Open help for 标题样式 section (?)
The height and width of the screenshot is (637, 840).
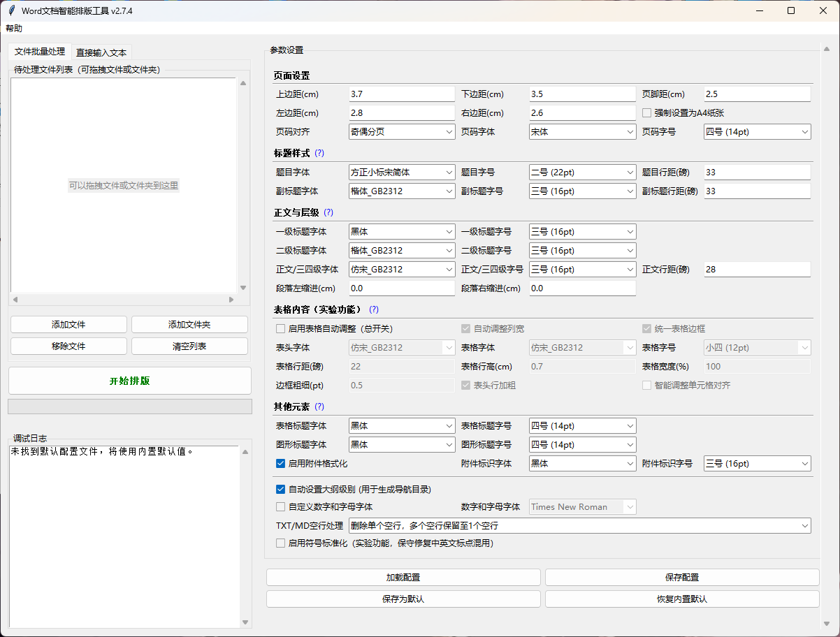click(x=319, y=153)
